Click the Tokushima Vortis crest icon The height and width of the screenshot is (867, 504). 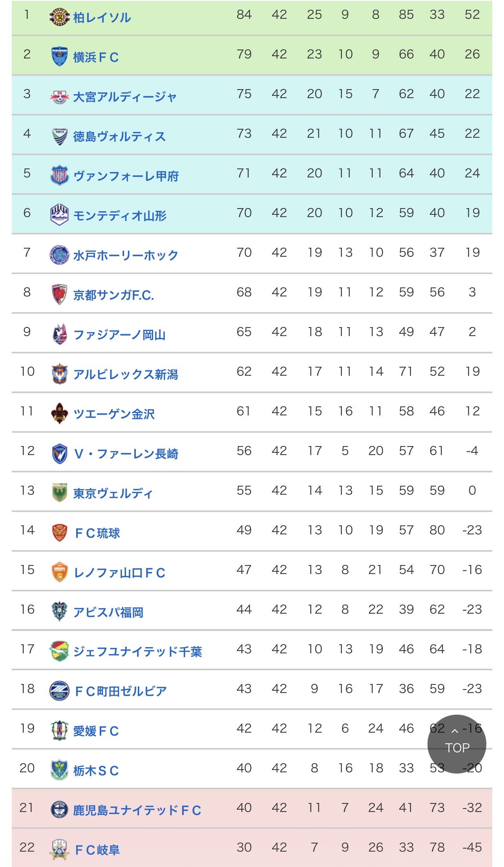60,136
